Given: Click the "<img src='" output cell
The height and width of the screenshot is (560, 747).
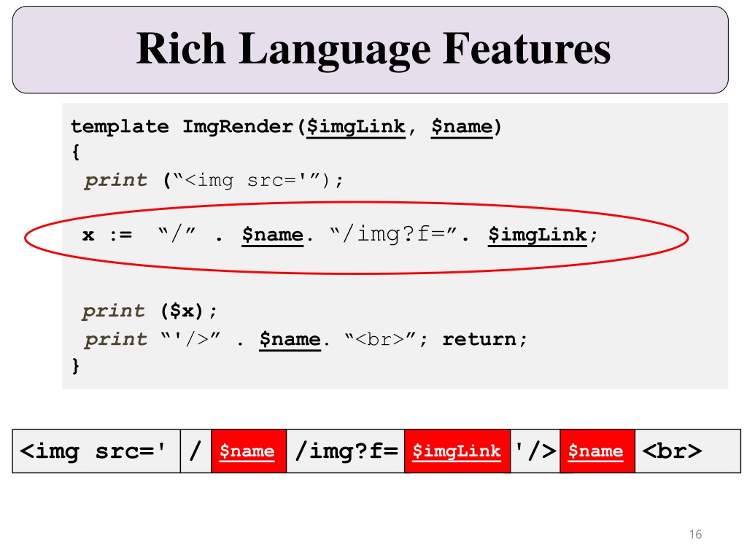Looking at the screenshot, I should [96, 451].
